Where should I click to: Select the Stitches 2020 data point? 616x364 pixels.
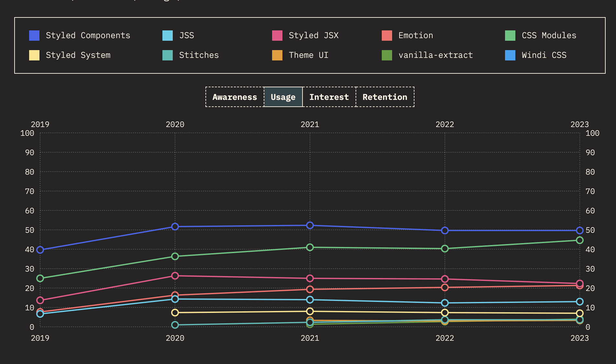point(175,325)
